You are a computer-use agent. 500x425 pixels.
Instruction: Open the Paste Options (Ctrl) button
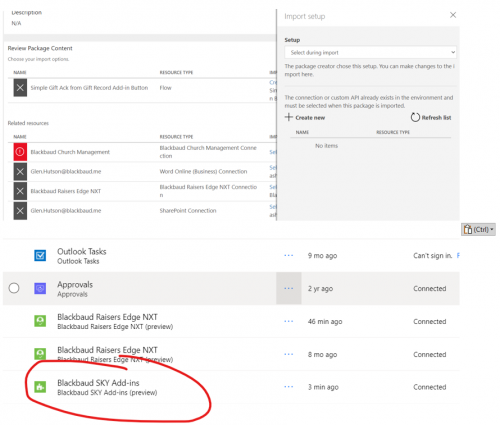click(478, 229)
